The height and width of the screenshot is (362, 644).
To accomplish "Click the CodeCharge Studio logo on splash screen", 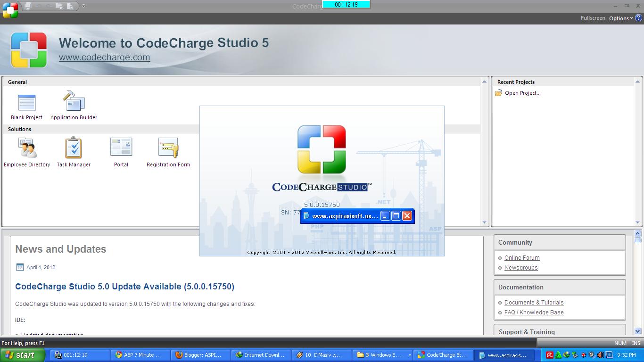I will click(x=322, y=149).
